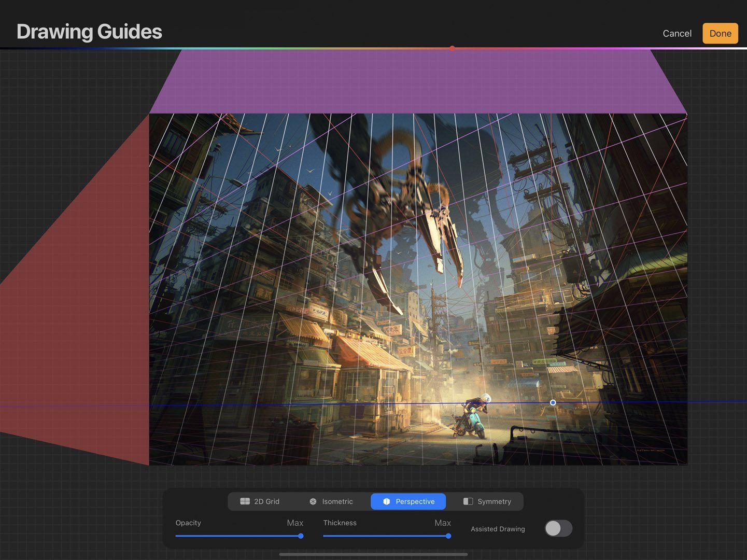Viewport: 747px width, 560px height.
Task: Select the 2D Grid guide icon
Action: pyautogui.click(x=245, y=501)
